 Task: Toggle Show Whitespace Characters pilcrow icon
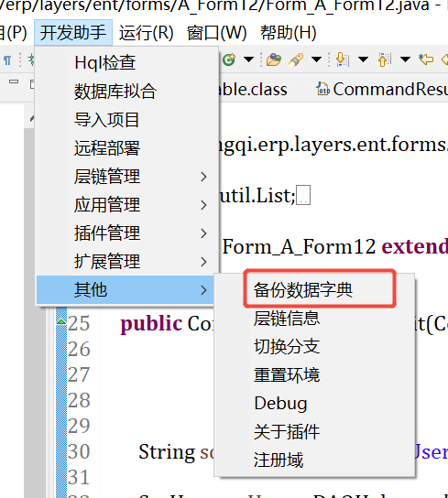pyautogui.click(x=7, y=60)
